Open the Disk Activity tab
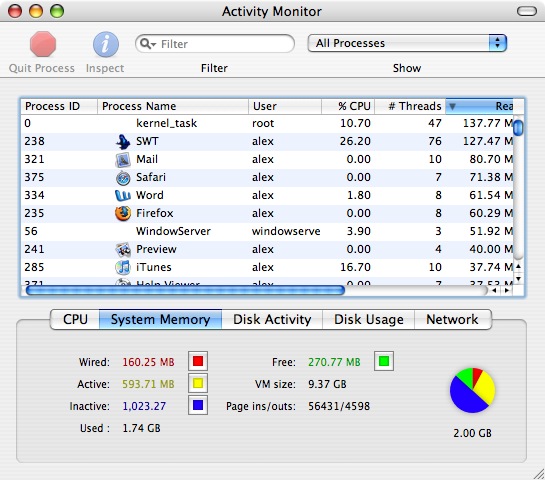Viewport: 545px width, 480px height. click(272, 319)
